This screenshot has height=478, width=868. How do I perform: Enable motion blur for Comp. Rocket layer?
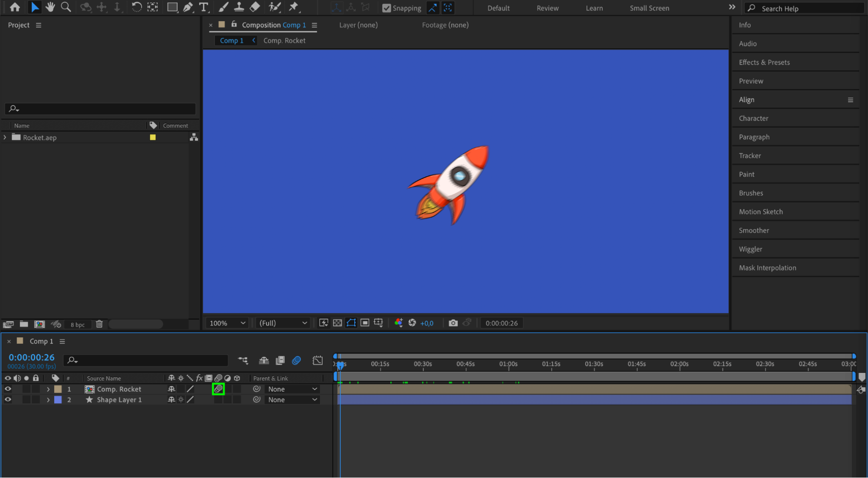click(218, 389)
